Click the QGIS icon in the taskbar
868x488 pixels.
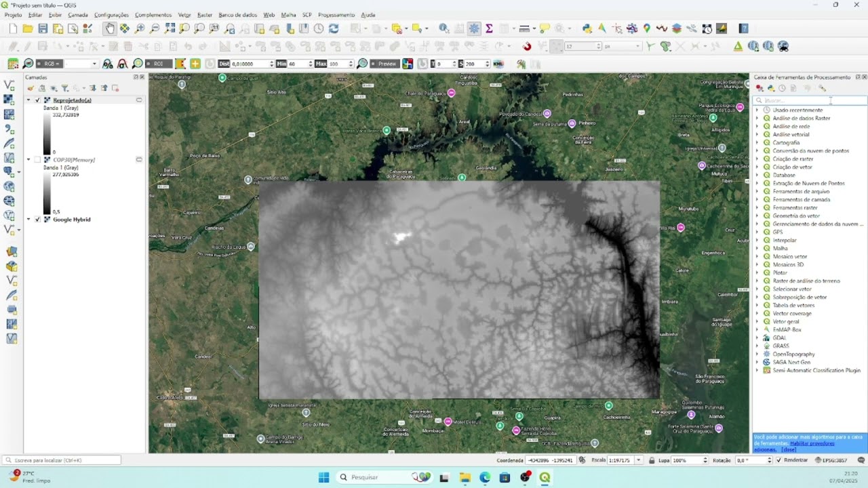click(x=545, y=477)
